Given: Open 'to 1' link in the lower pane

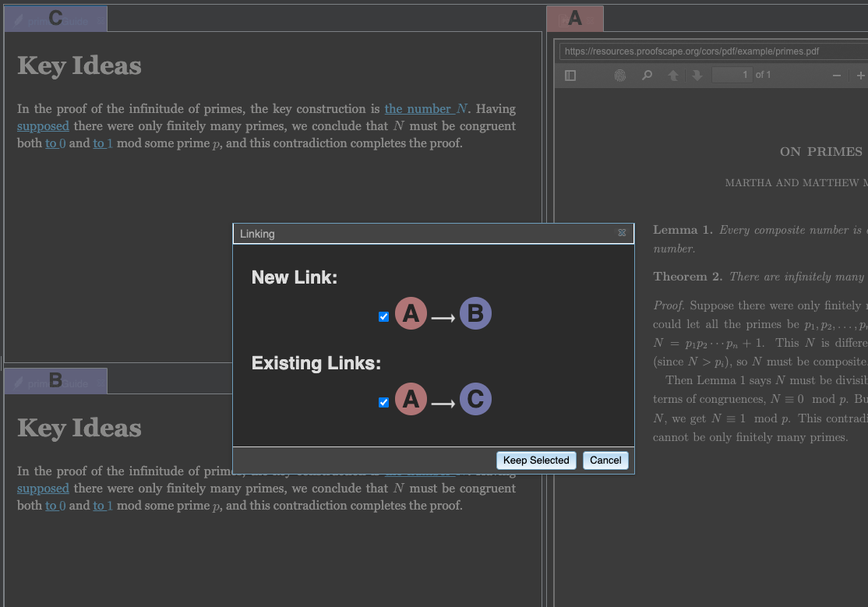Looking at the screenshot, I should pyautogui.click(x=103, y=506).
